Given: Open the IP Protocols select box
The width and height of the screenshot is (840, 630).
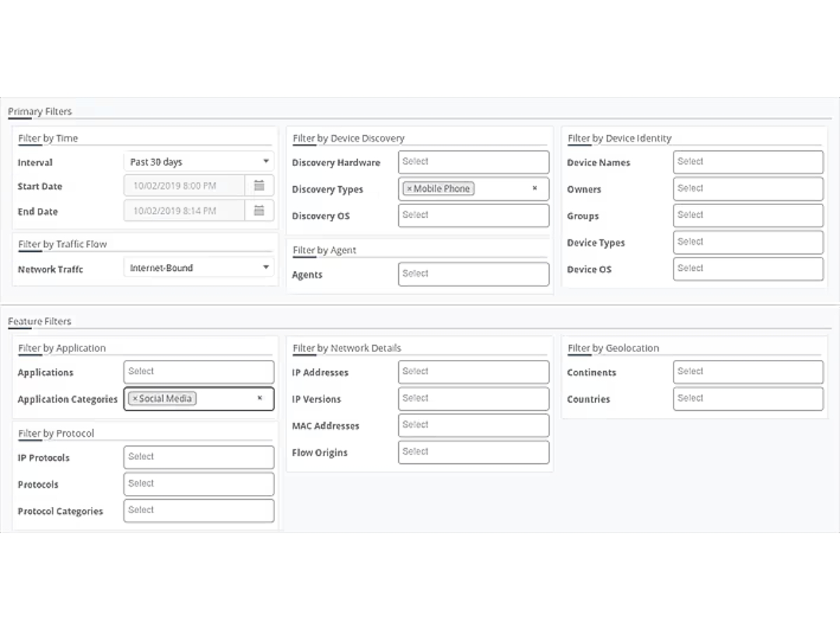Looking at the screenshot, I should tap(199, 457).
